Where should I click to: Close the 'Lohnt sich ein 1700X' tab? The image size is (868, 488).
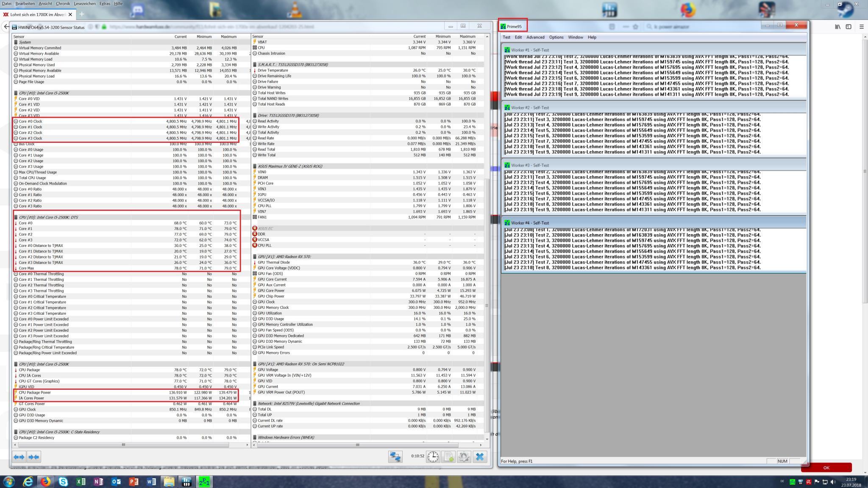70,14
